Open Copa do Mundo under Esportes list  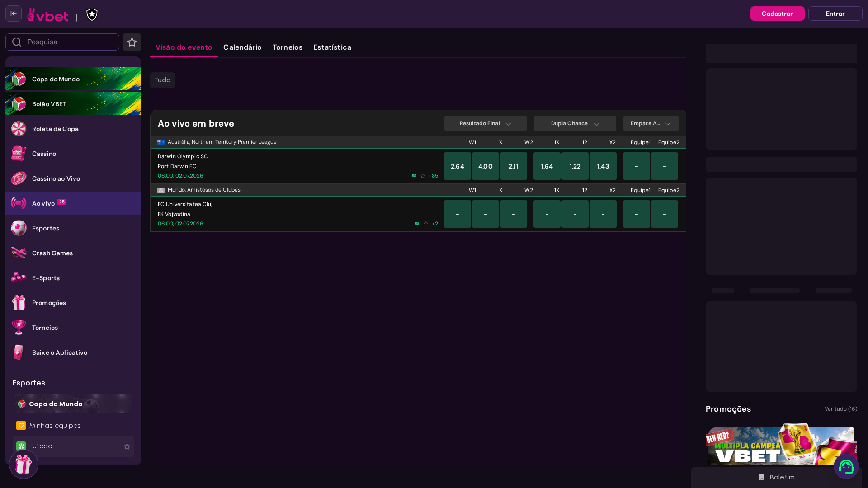tap(73, 404)
